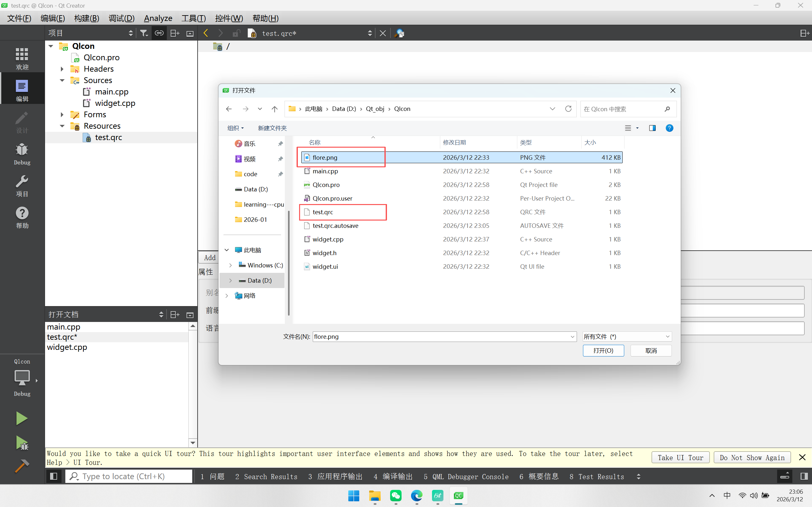Go up one folder in dialog
812x507 pixels.
click(x=274, y=109)
